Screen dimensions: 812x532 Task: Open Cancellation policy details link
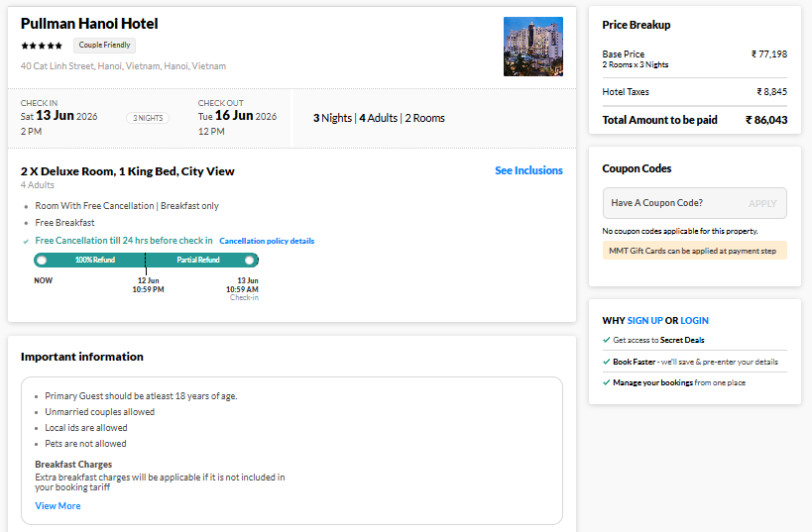click(267, 241)
